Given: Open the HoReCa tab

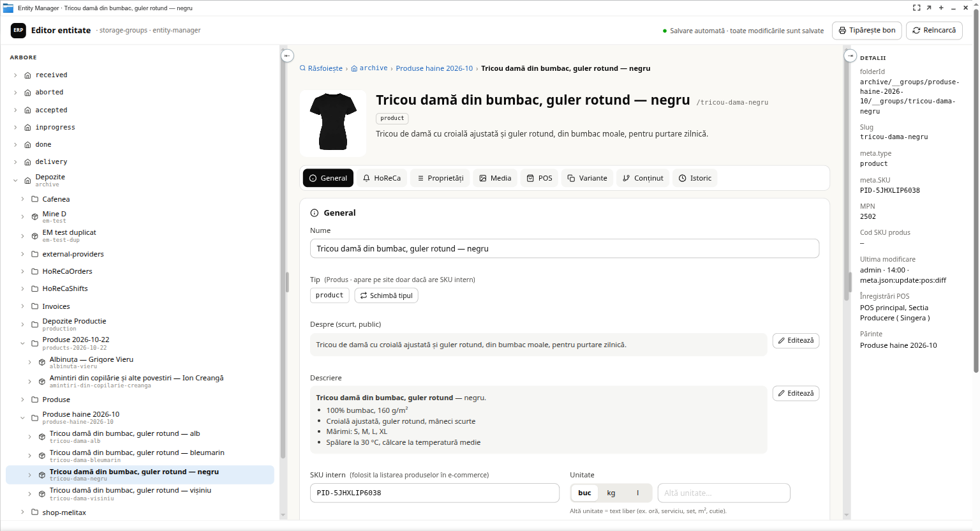Looking at the screenshot, I should pos(382,178).
